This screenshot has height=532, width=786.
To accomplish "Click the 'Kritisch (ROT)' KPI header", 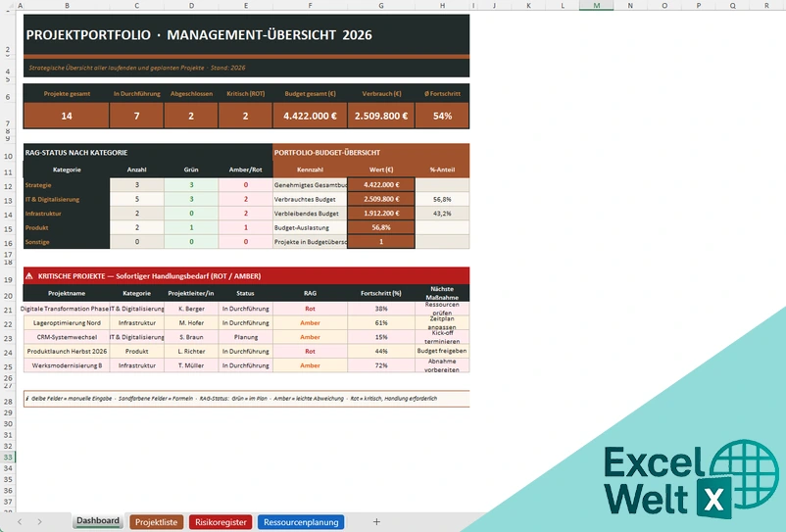I will 245,94.
